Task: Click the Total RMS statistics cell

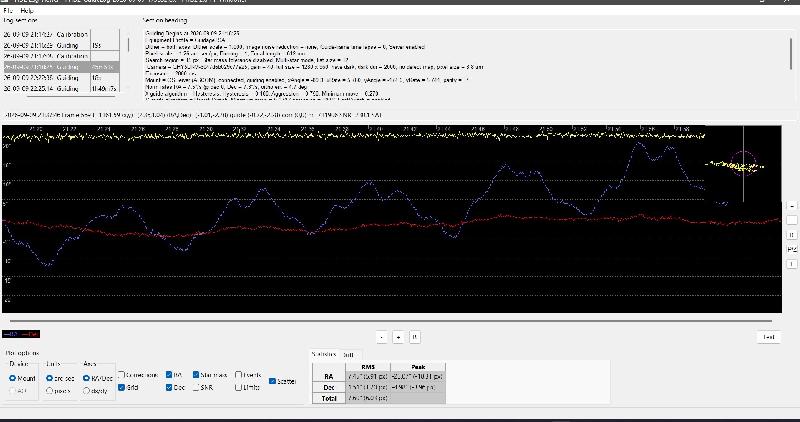Action: [368, 398]
